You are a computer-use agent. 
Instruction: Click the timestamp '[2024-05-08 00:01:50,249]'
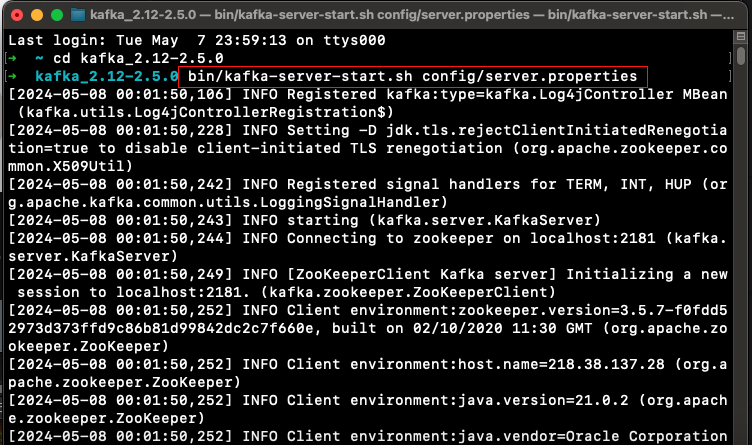(120, 274)
